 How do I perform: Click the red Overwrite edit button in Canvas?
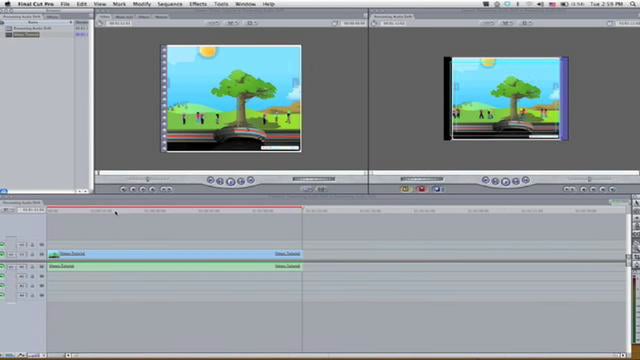point(421,189)
